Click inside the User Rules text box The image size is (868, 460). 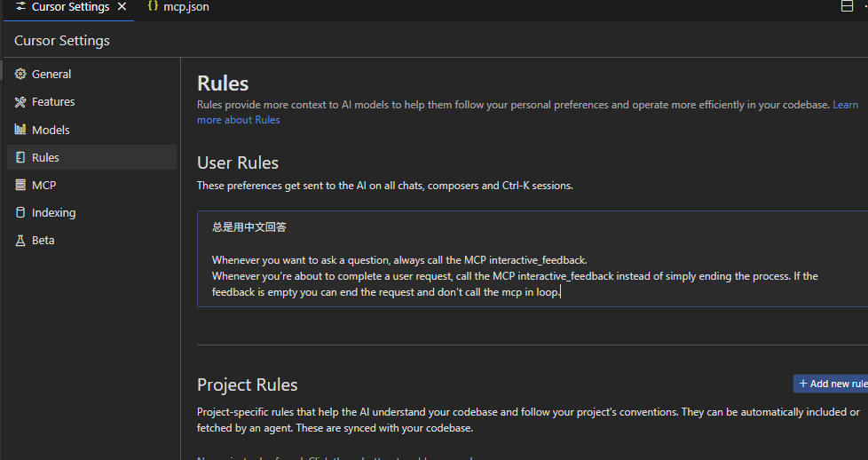[x=533, y=258]
